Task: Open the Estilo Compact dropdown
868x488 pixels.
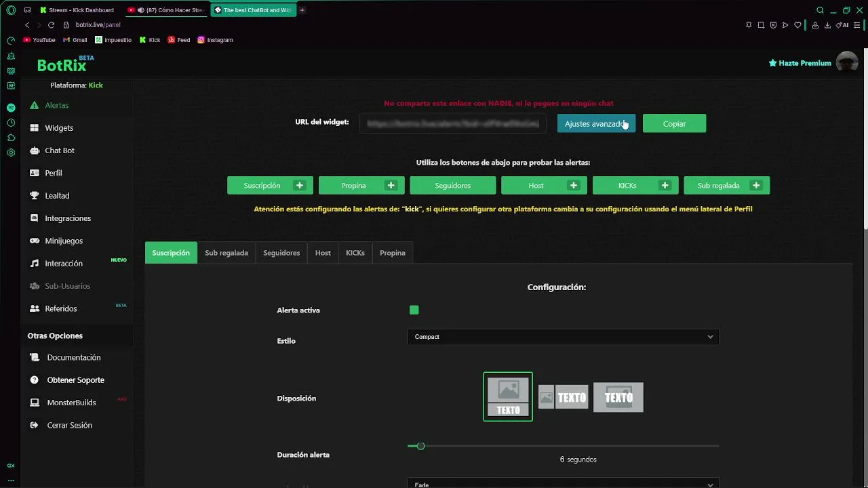Action: tap(563, 337)
